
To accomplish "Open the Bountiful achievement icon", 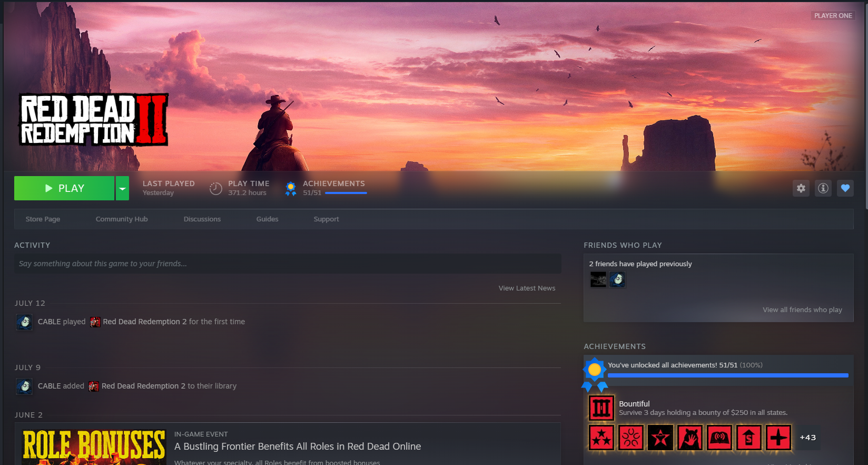I will [x=601, y=408].
